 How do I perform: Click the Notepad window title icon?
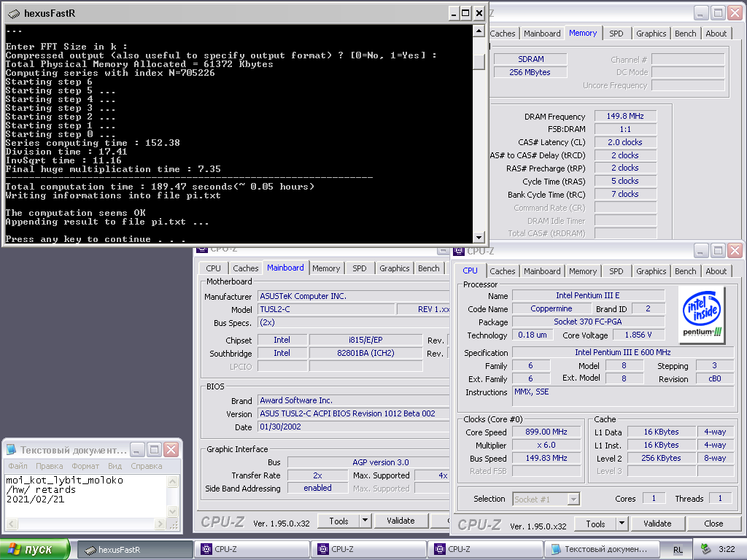pyautogui.click(x=10, y=449)
